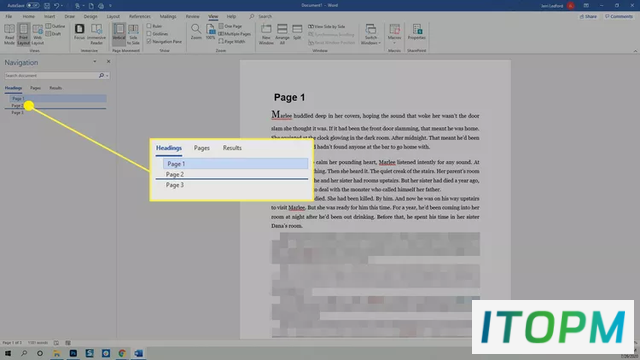Click the Share button
The image size is (640, 360).
pos(588,16)
